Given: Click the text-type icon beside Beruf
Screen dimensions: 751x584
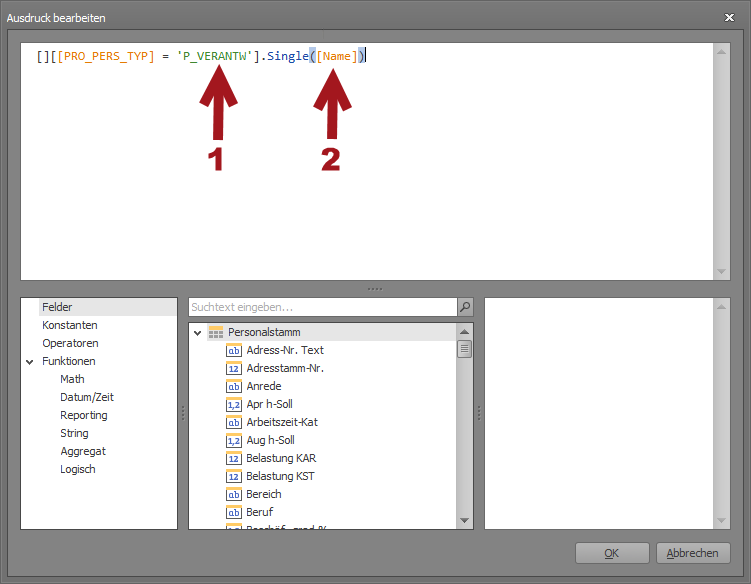Looking at the screenshot, I should 234,512.
